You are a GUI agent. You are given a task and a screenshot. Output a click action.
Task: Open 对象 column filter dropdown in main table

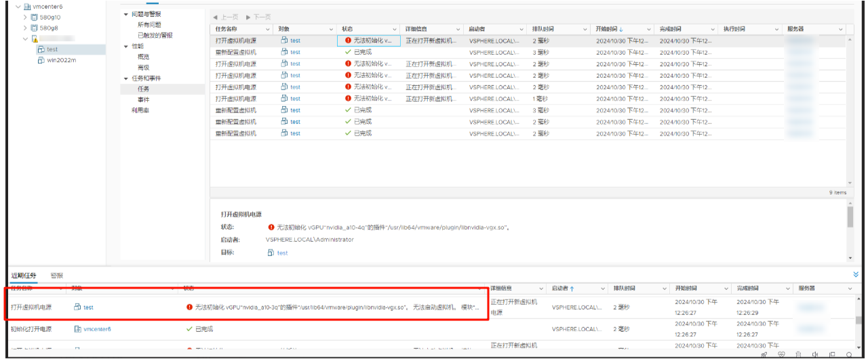(x=332, y=29)
